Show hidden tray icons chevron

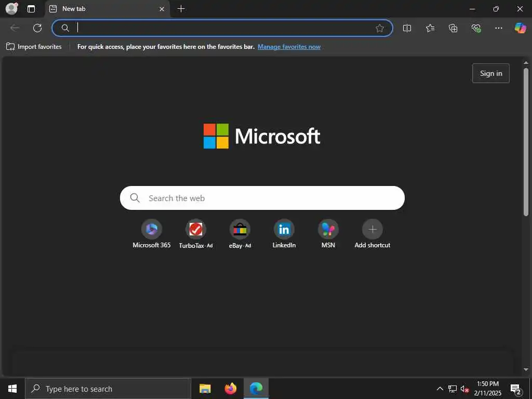click(440, 389)
